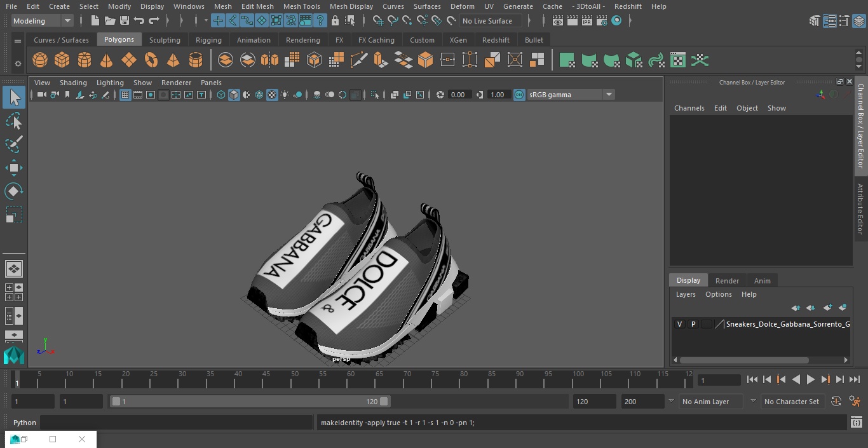Click the Undo arrow icon
868x448 pixels.
pos(139,21)
